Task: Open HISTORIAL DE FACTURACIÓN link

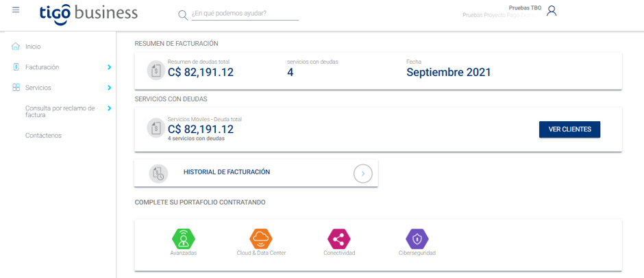Action: point(227,172)
